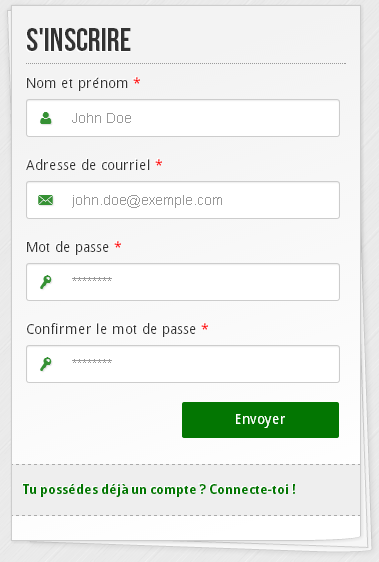Click the dotted divider under S'INSCRIRE heading

point(186,63)
